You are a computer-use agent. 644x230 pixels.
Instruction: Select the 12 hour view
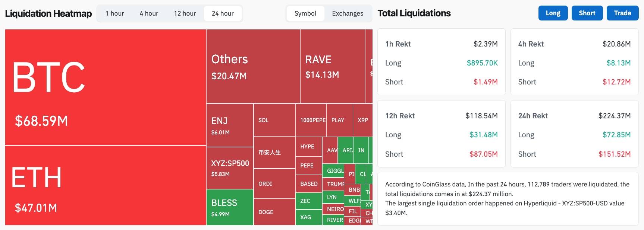(x=185, y=13)
